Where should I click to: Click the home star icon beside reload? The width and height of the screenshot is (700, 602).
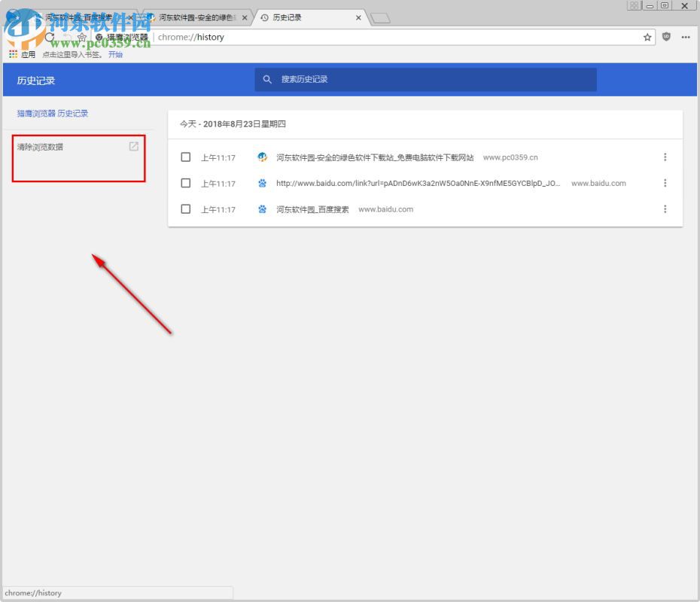82,37
